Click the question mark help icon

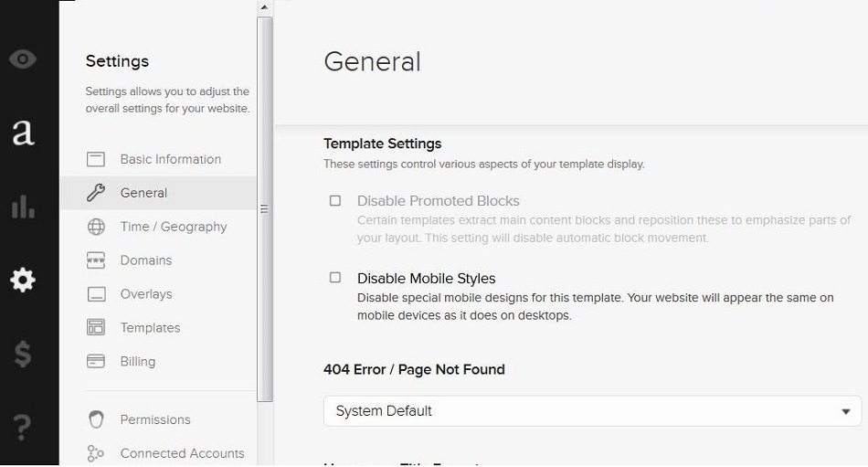[23, 425]
